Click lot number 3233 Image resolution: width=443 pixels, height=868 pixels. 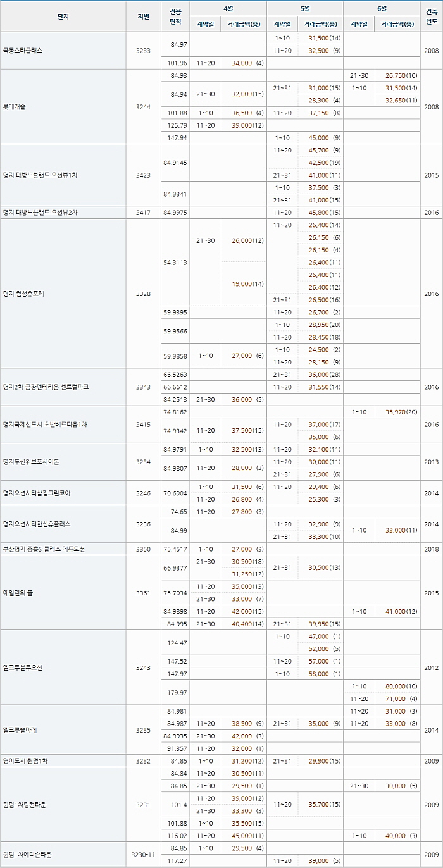[x=144, y=51]
